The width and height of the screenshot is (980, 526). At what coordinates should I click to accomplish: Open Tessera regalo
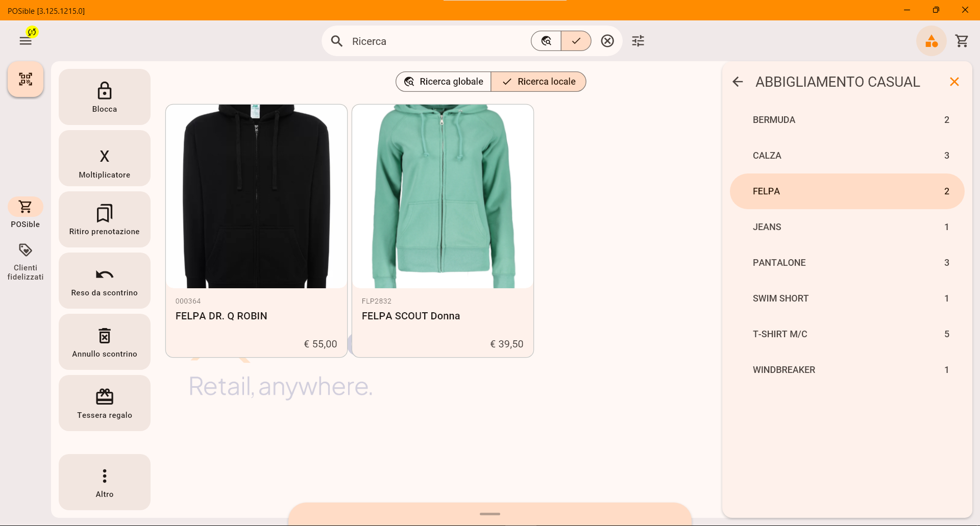(105, 403)
